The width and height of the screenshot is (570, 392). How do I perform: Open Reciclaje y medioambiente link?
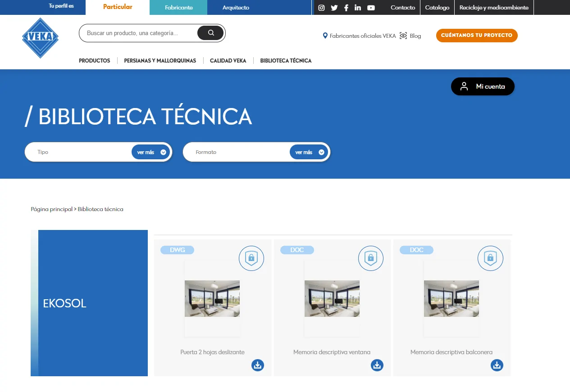click(494, 8)
